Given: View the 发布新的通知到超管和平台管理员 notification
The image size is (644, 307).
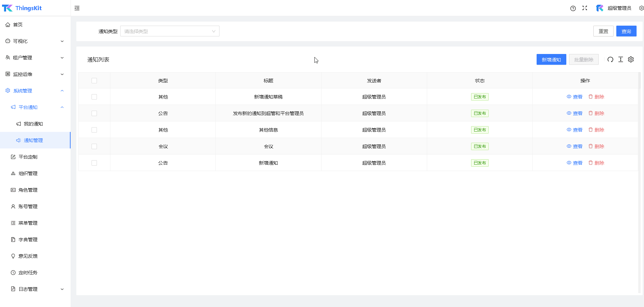Looking at the screenshot, I should [575, 113].
